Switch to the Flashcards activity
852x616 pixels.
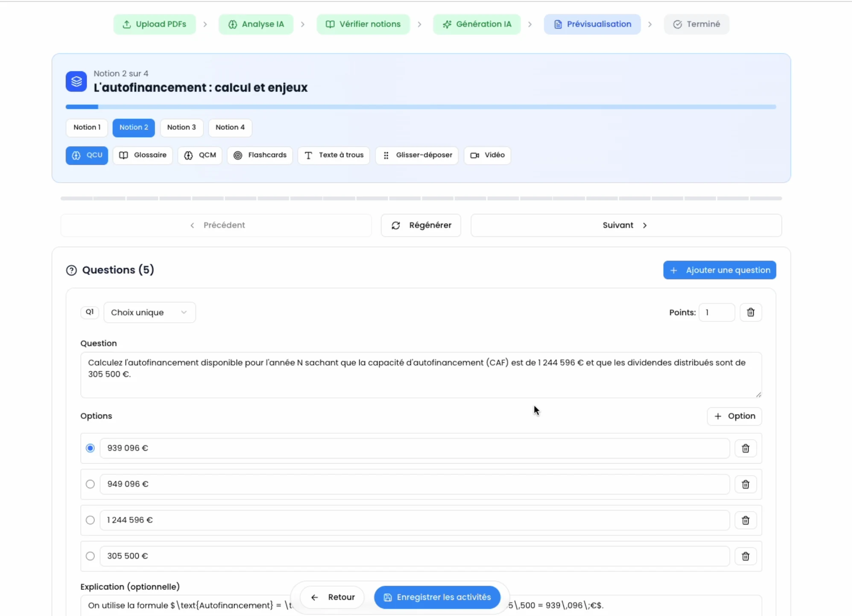pyautogui.click(x=260, y=155)
